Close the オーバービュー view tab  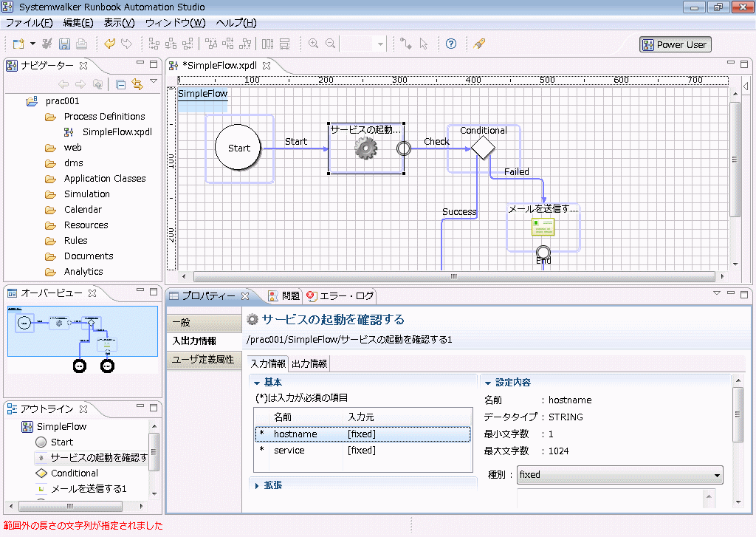pos(92,293)
